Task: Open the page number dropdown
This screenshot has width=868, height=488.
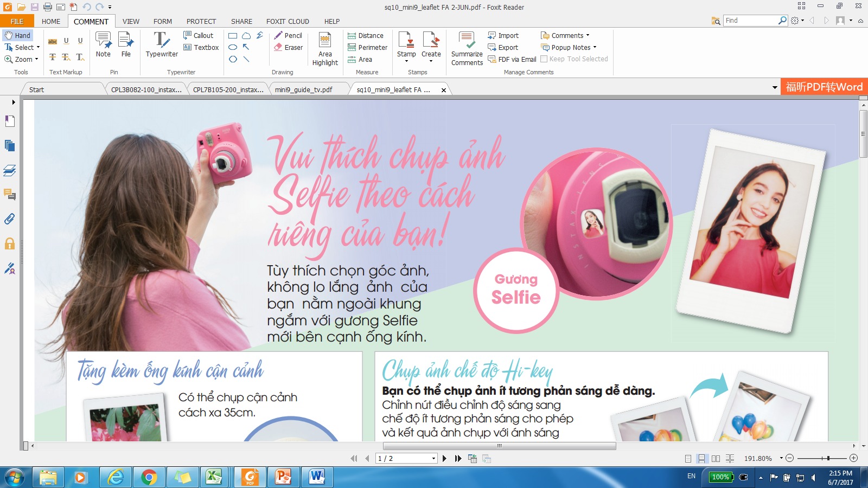Action: tap(433, 459)
